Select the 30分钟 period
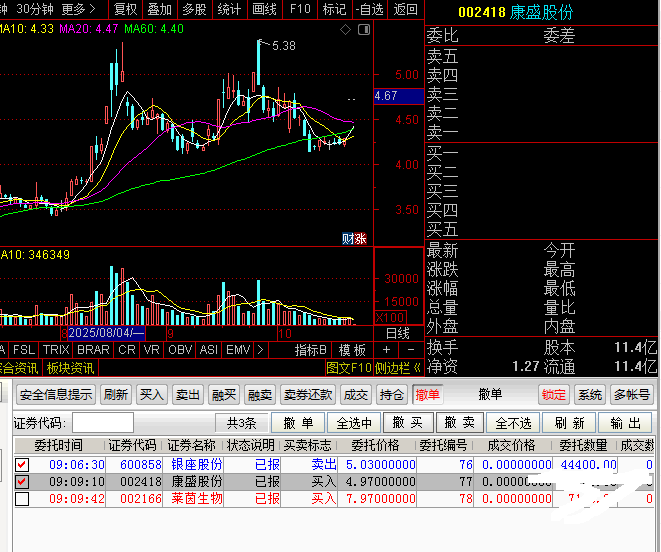The width and height of the screenshot is (661, 552). click(35, 9)
